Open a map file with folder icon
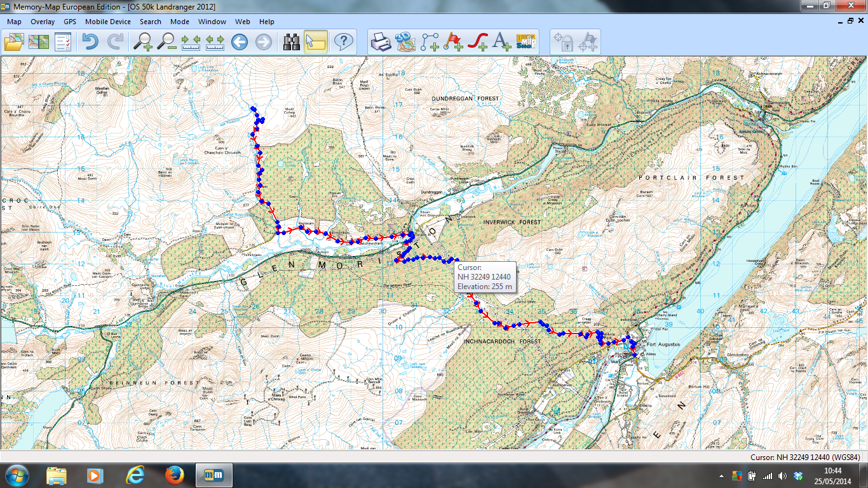The width and height of the screenshot is (868, 488). point(14,42)
